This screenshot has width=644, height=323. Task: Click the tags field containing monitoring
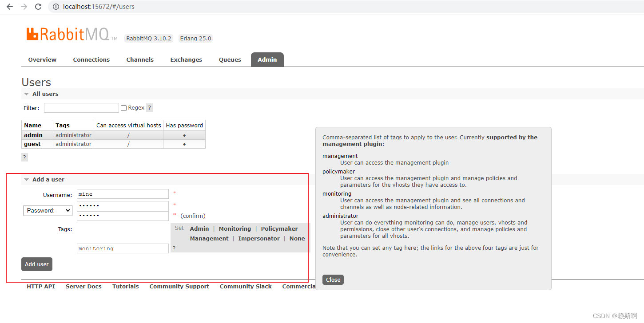123,248
